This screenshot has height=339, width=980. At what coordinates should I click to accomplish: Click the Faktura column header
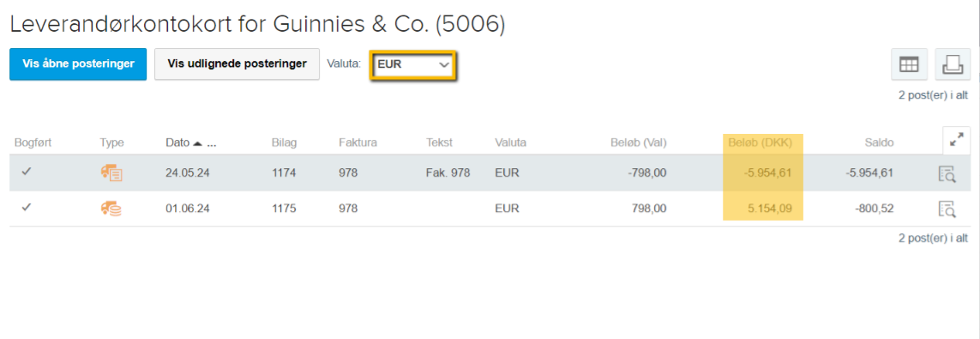pyautogui.click(x=358, y=142)
